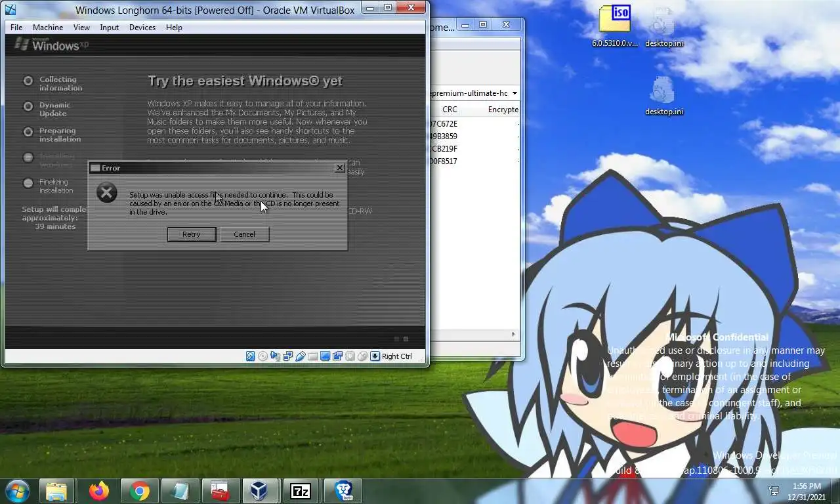The image size is (840, 504).
Task: Sort by CRC column in 7-Zip
Action: (450, 110)
